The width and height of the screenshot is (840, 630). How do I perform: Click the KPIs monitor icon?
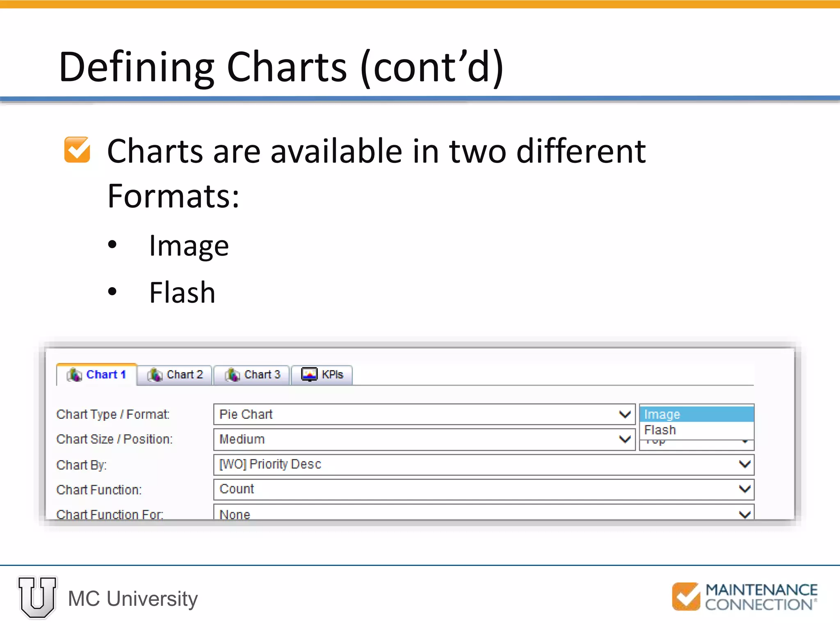pyautogui.click(x=309, y=374)
